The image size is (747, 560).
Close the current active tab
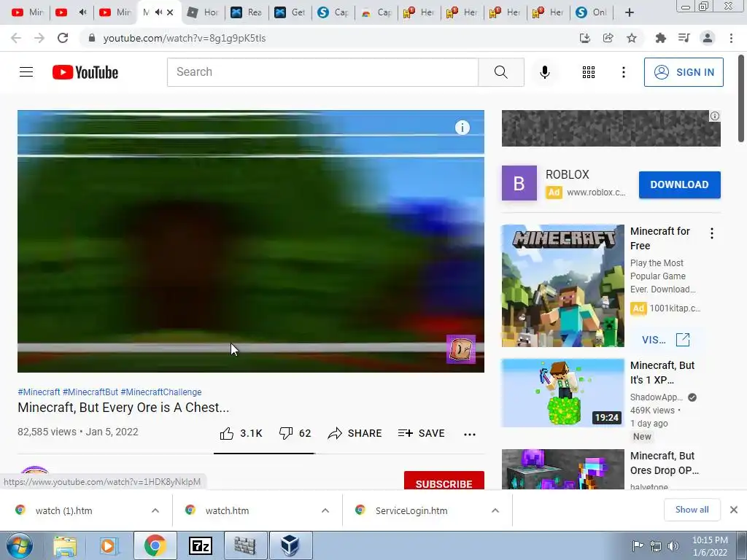170,12
